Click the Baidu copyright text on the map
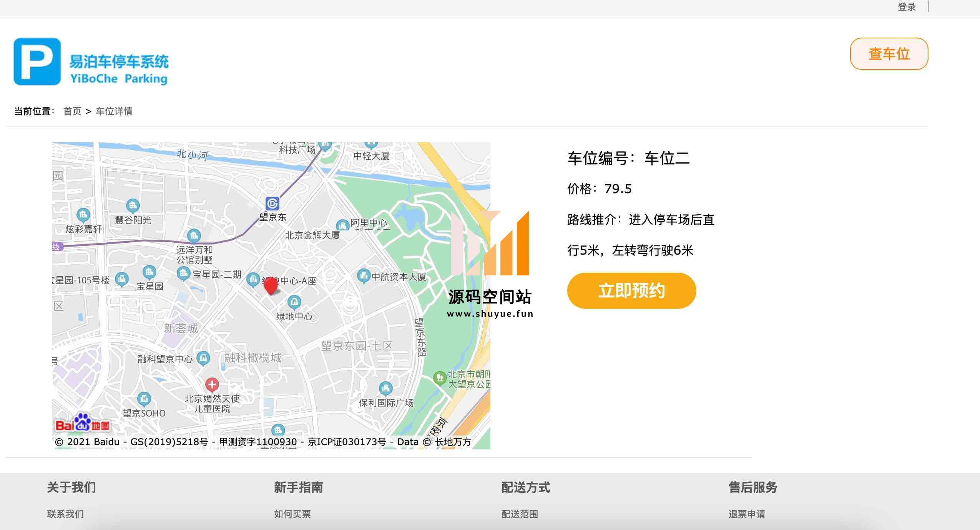 [x=263, y=442]
